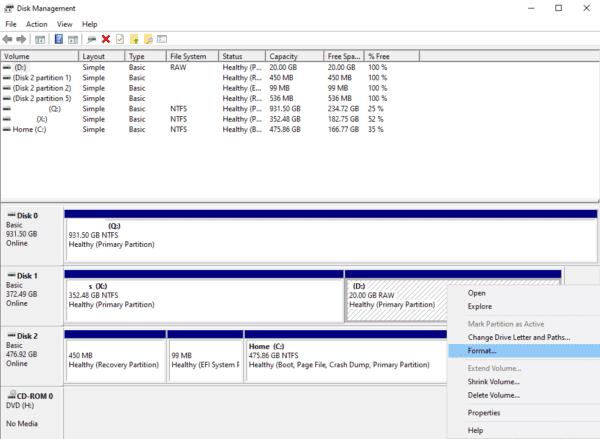Show/hide console tree toolbar icon
Image resolution: width=600 pixels, height=439 pixels.
(40, 39)
